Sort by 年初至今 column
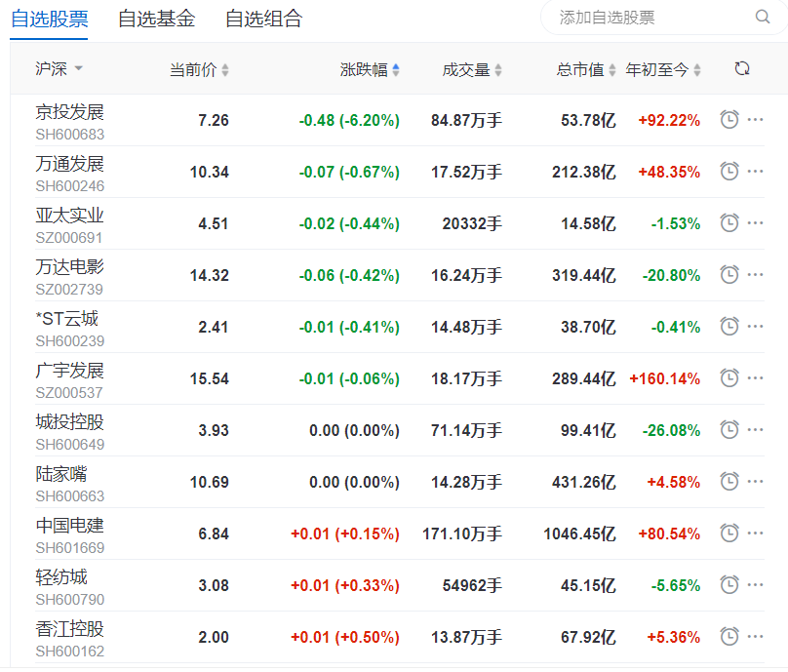 [663, 69]
